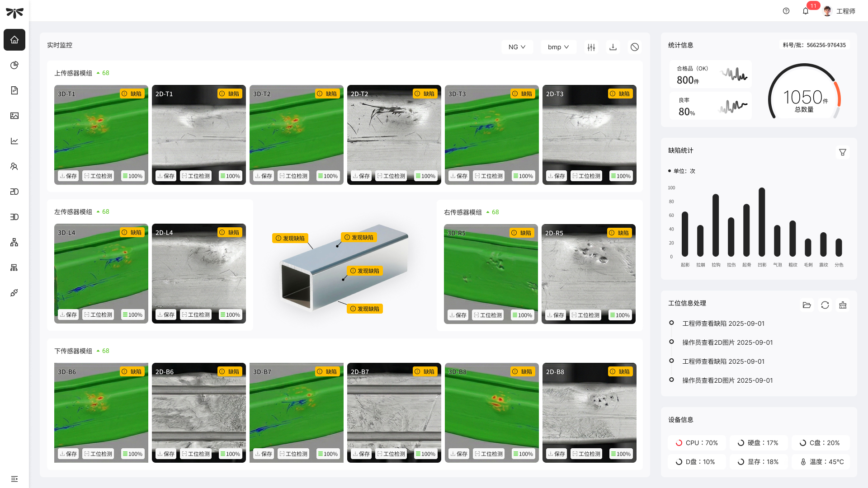Select the first engineer defect log entry
Viewport: 868px width, 488px height.
coord(723,324)
